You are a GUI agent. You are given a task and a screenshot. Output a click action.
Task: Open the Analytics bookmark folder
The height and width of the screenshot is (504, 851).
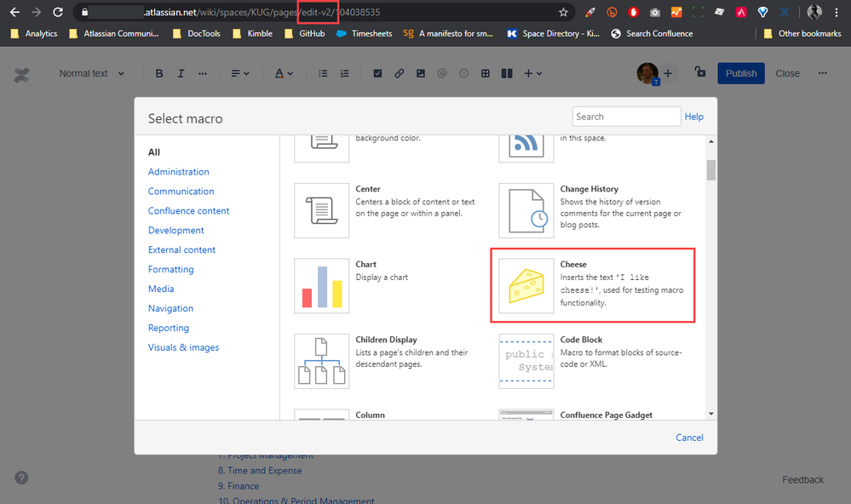[34, 34]
